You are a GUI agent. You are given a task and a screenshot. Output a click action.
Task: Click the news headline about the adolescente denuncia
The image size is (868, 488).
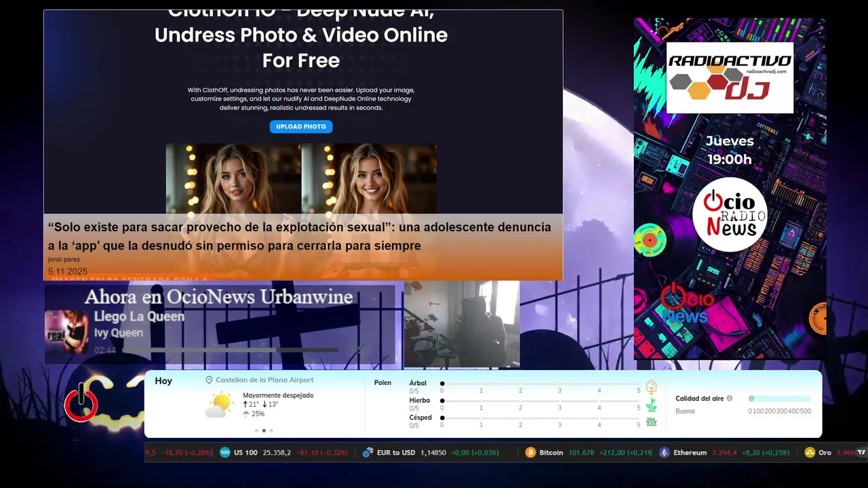[299, 237]
